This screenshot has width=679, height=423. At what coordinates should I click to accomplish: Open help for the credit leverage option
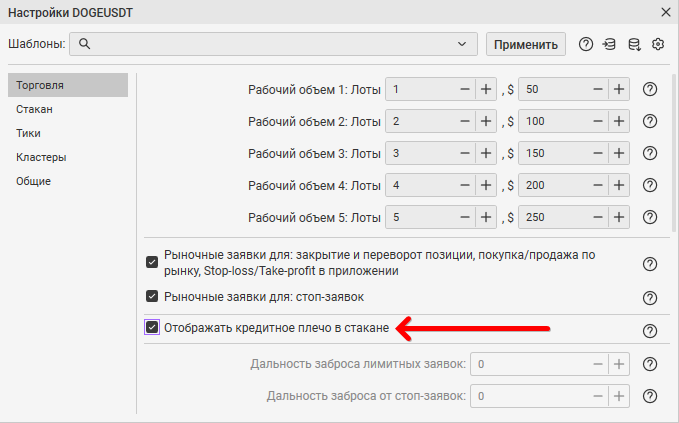tap(649, 331)
